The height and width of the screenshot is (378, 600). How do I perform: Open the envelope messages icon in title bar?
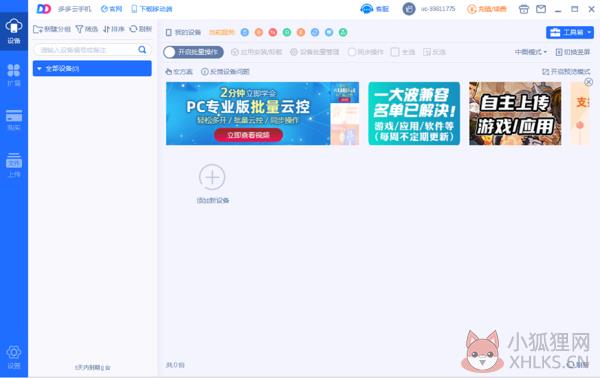(x=541, y=9)
